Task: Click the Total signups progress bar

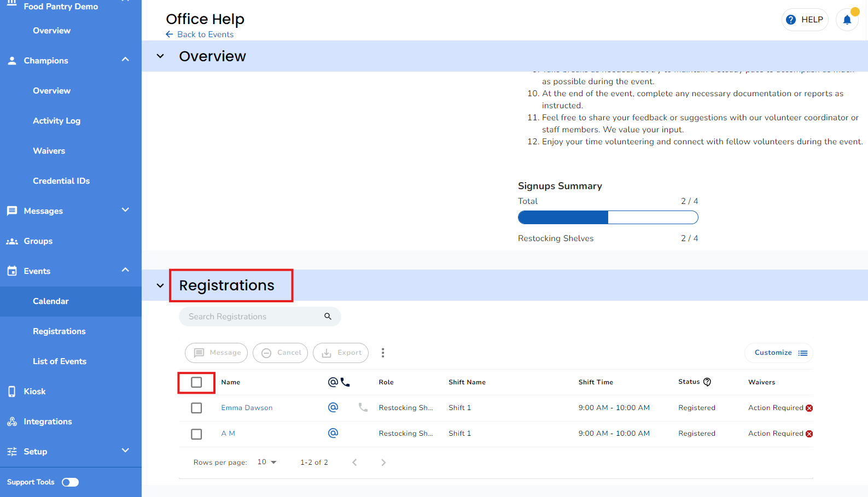Action: (608, 218)
